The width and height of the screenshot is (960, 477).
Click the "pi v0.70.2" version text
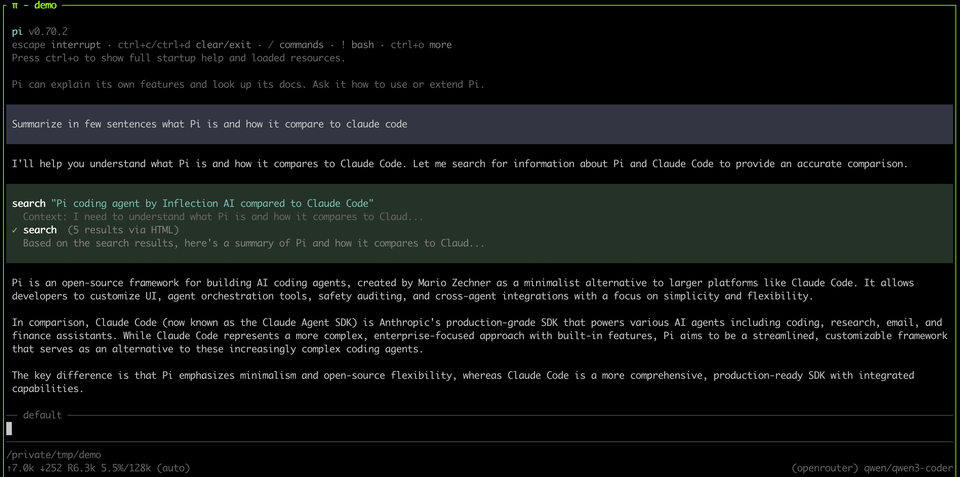[39, 31]
